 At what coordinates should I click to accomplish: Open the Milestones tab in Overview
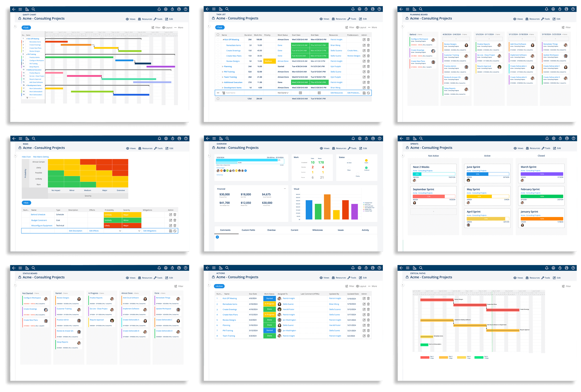pos(318,230)
